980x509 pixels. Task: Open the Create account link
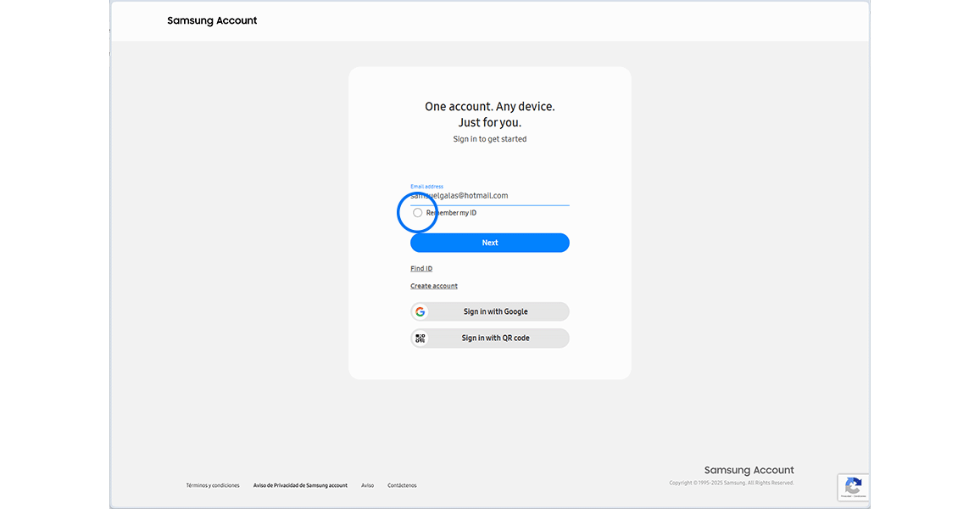433,286
